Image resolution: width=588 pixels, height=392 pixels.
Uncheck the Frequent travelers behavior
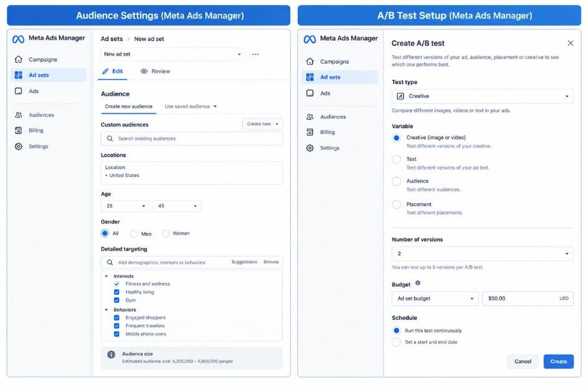coord(117,326)
